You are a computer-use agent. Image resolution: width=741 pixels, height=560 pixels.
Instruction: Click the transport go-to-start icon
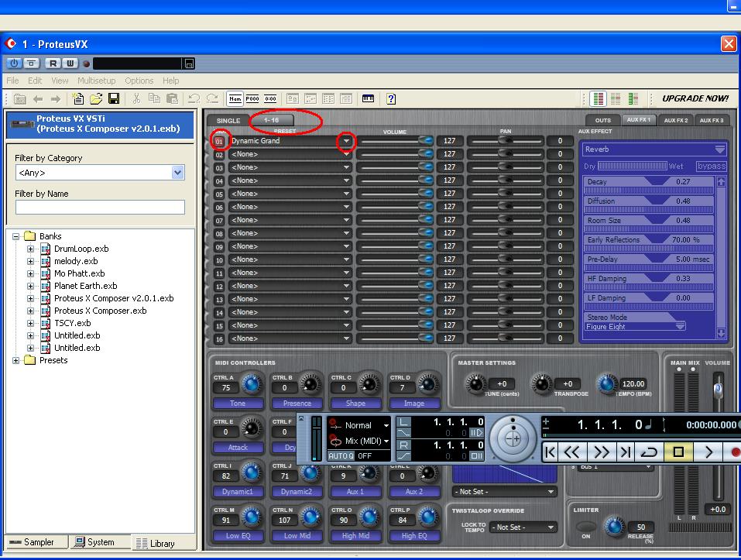pyautogui.click(x=550, y=452)
